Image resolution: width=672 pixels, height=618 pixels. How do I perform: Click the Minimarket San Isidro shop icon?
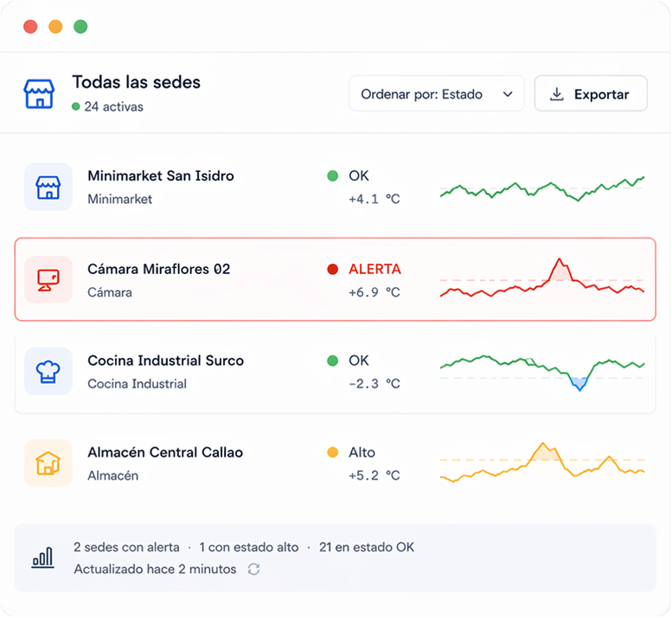coord(48,187)
